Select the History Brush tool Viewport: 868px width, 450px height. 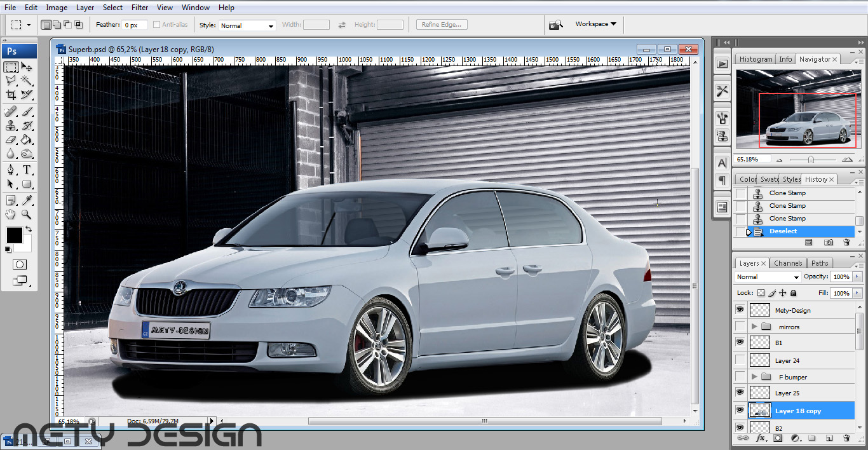coord(27,126)
